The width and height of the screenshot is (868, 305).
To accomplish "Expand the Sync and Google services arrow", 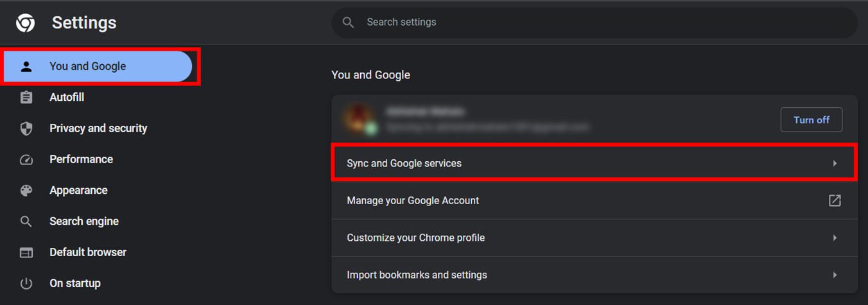I will coord(835,163).
